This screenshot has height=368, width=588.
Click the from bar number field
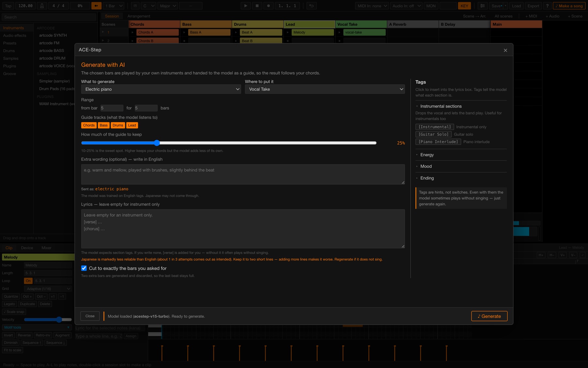[x=112, y=108]
